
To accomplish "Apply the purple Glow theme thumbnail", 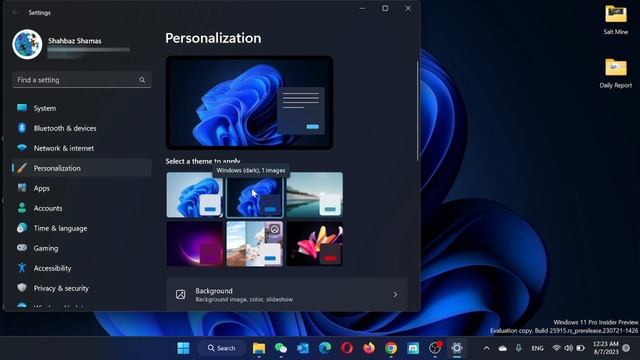I will (x=195, y=244).
